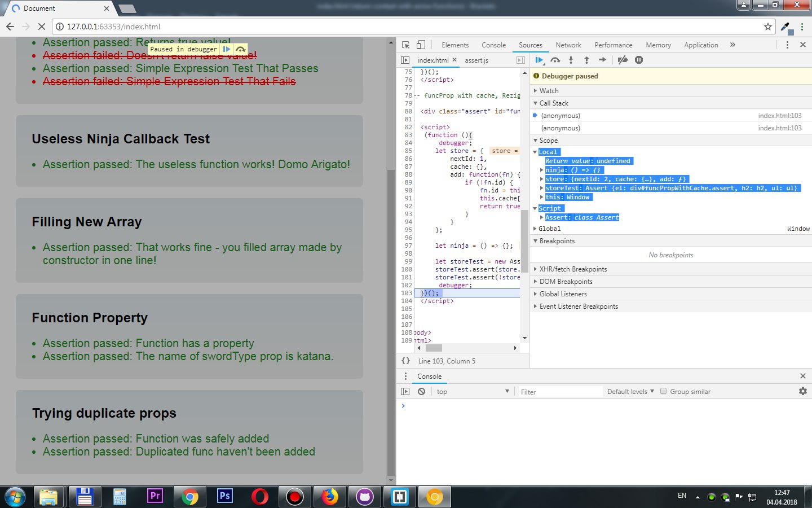Switch to the Elements tab
The height and width of the screenshot is (508, 812).
(455, 45)
